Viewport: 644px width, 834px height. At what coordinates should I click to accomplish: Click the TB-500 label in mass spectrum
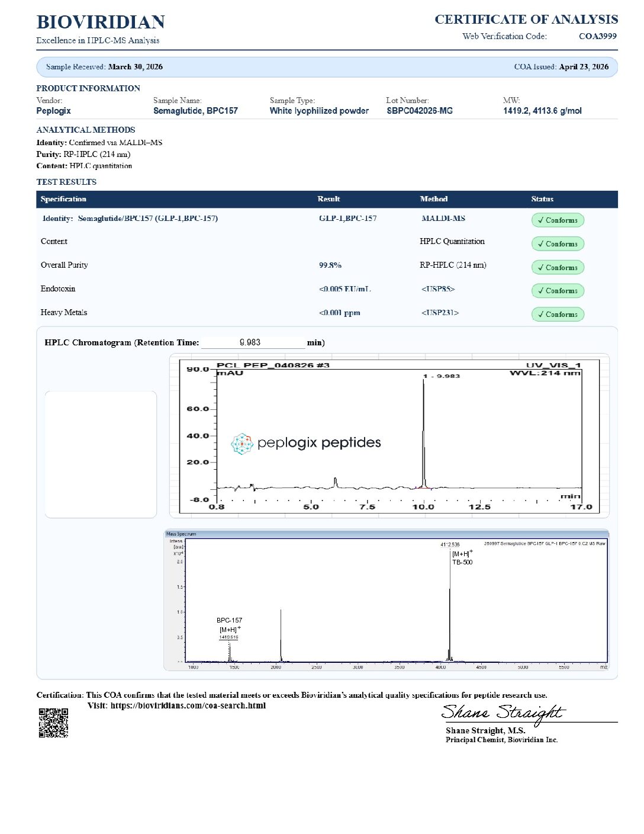pyautogui.click(x=462, y=563)
